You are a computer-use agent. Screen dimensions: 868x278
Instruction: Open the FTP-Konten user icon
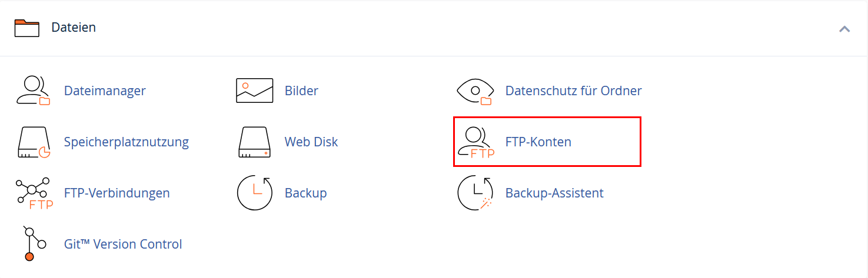(x=475, y=143)
